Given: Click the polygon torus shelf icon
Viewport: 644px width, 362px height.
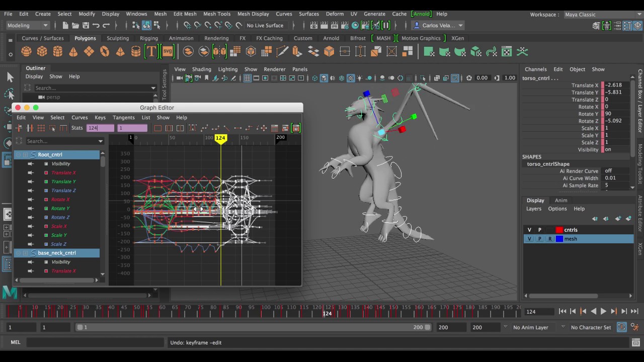Looking at the screenshot, I should pos(105,51).
